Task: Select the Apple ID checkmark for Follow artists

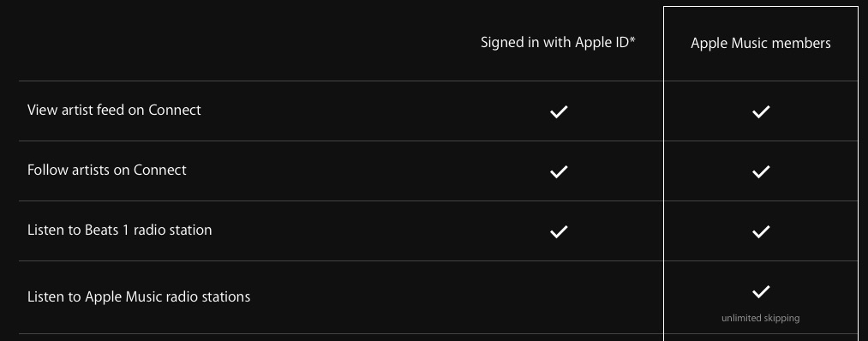Action: tap(559, 171)
